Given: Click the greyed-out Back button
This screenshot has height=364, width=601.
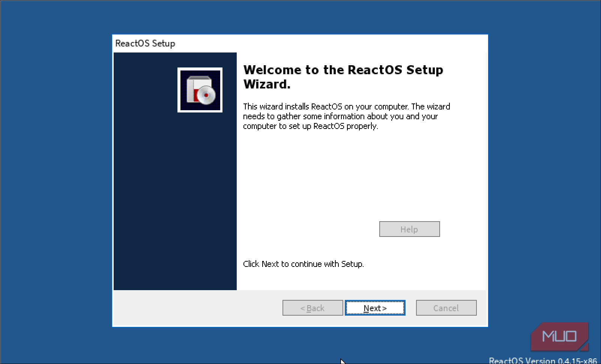Looking at the screenshot, I should (x=313, y=308).
